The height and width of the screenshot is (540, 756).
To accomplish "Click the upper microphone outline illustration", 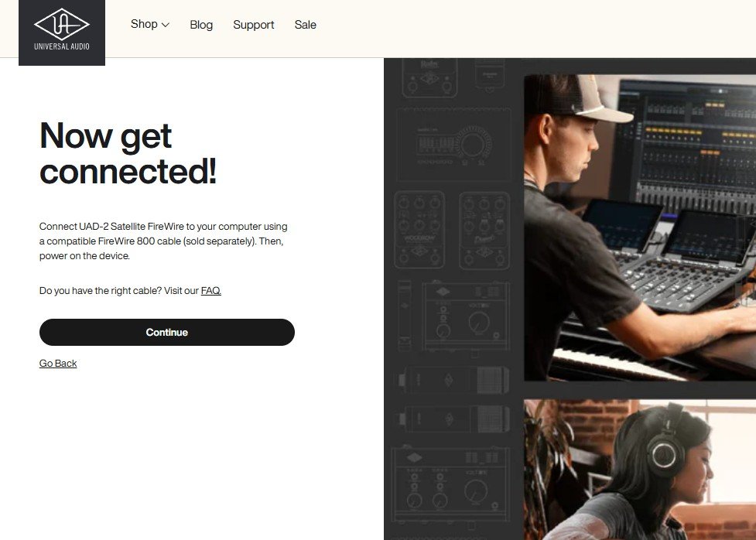I will tap(453, 381).
